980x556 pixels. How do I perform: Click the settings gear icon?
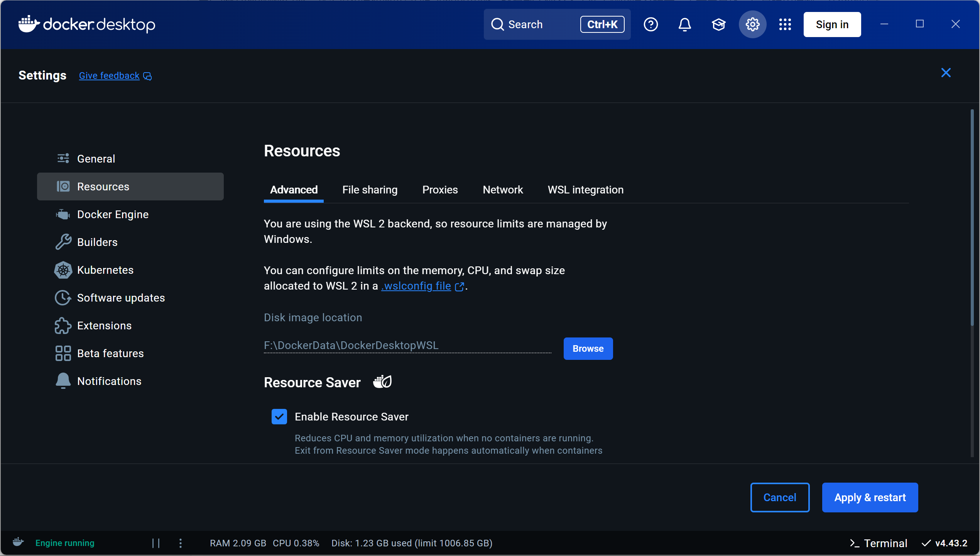[x=752, y=24]
